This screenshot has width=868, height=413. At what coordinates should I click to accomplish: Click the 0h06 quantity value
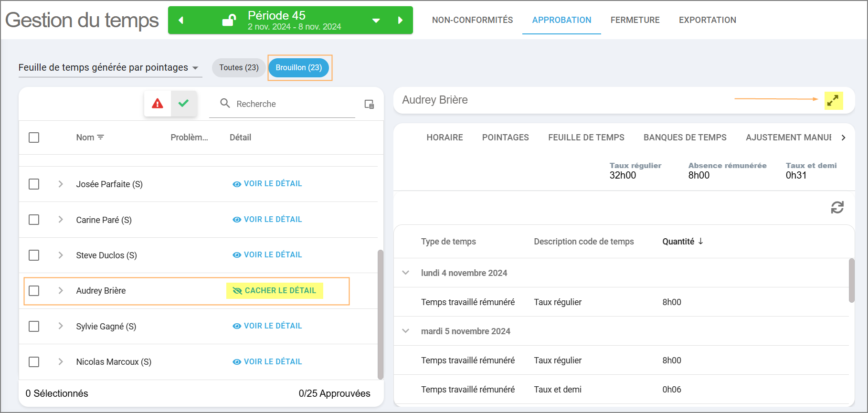672,390
